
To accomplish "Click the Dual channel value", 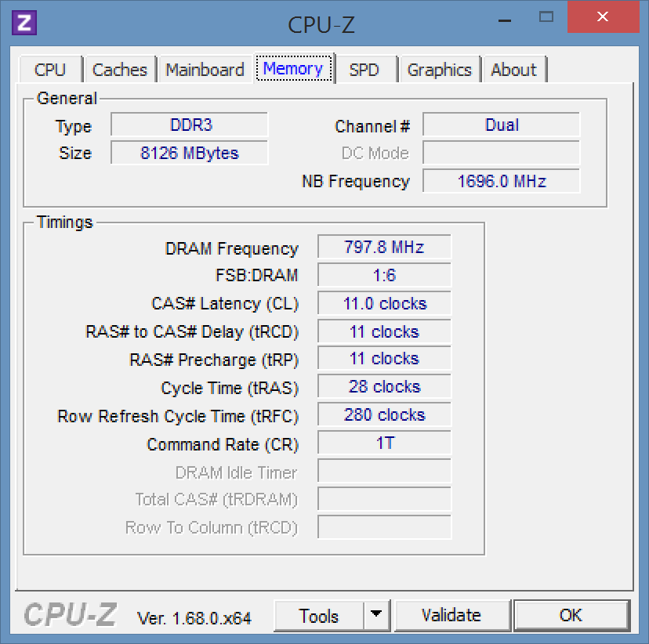I will 501,125.
